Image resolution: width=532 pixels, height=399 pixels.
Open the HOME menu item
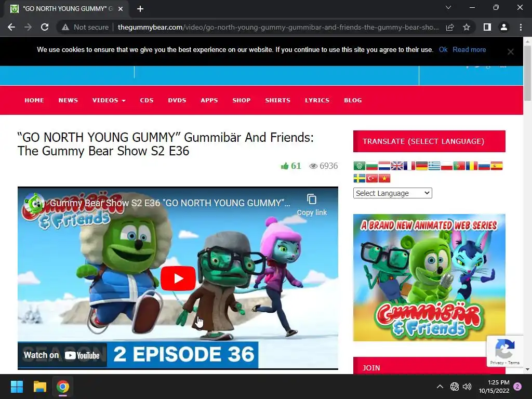(x=34, y=100)
